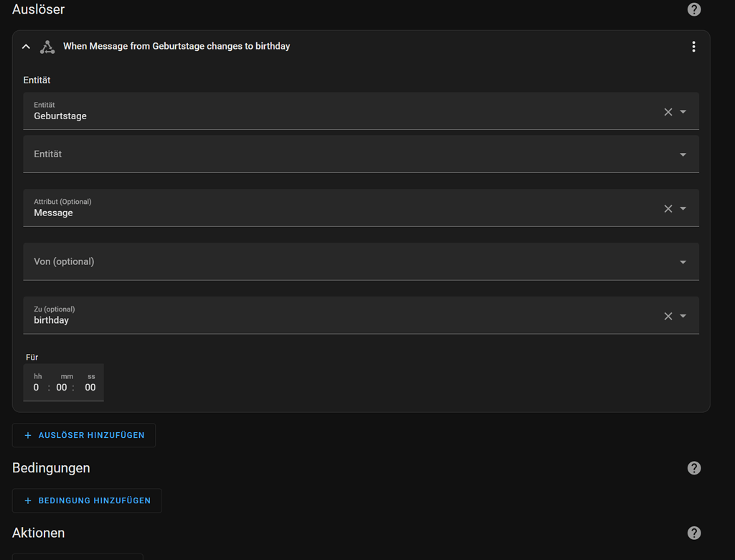Image resolution: width=735 pixels, height=560 pixels.
Task: Click the hours field in Für duration
Action: 37,387
